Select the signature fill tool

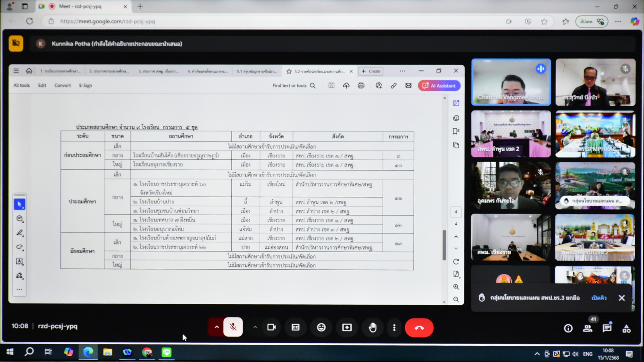coord(19,275)
